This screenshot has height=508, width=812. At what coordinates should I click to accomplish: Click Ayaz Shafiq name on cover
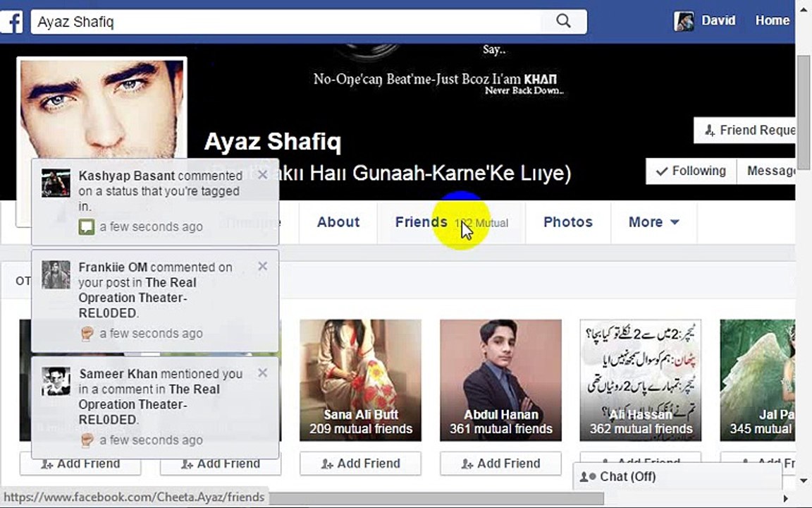pyautogui.click(x=273, y=142)
